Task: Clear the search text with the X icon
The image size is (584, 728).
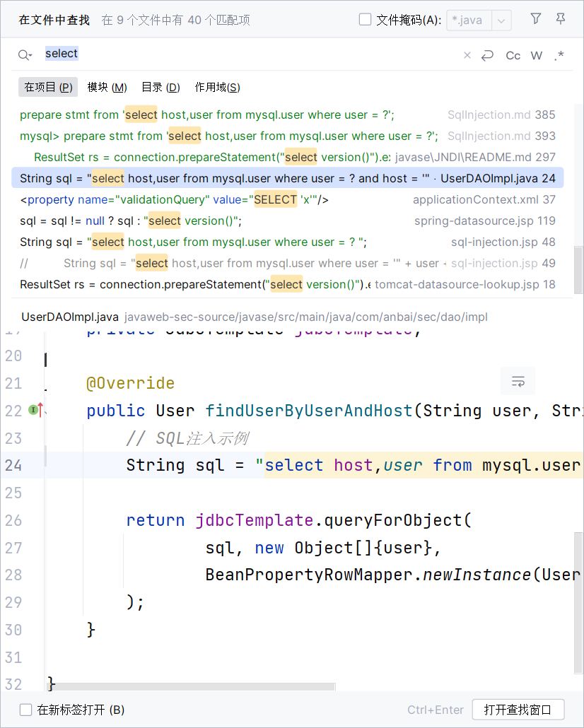Action: [x=467, y=55]
